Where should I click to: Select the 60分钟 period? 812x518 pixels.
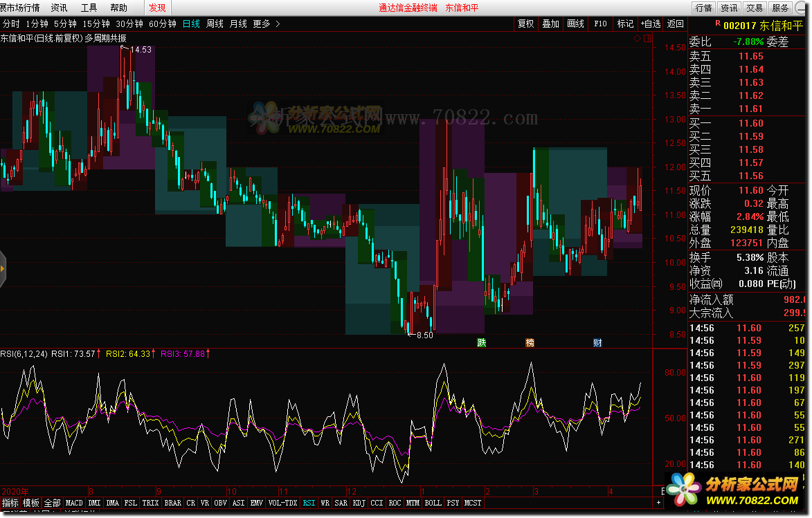point(163,24)
